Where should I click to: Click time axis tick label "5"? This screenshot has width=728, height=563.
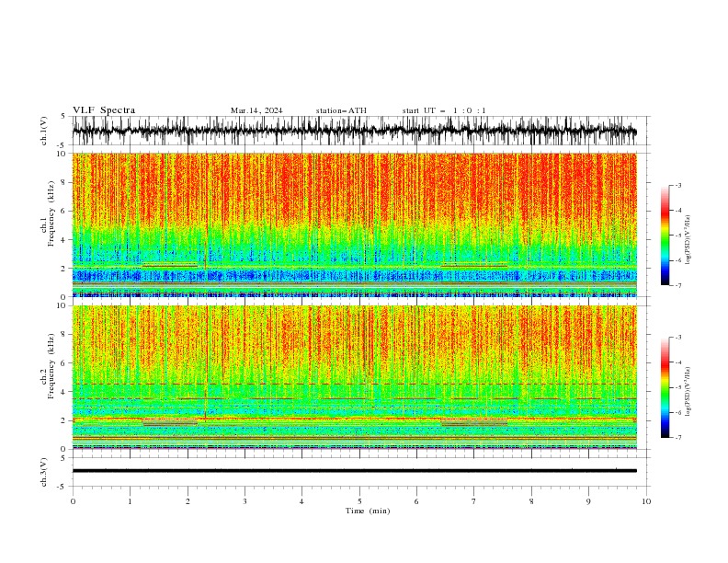point(359,501)
